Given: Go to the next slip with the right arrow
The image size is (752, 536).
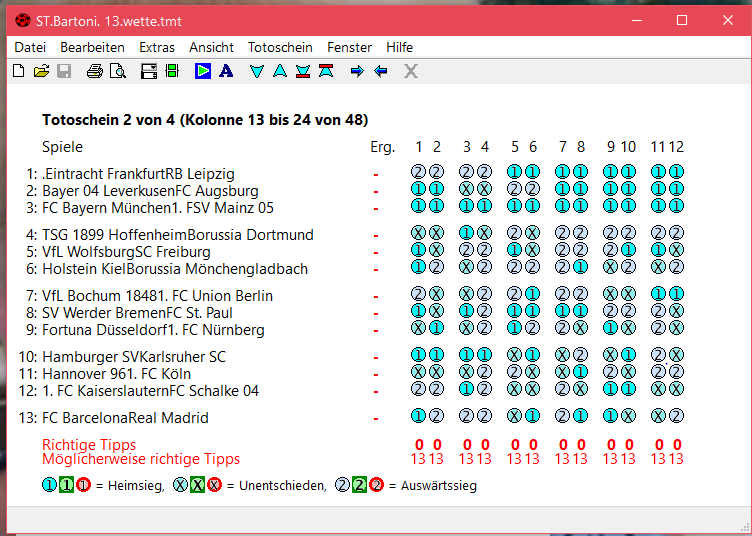Looking at the screenshot, I should 357,71.
